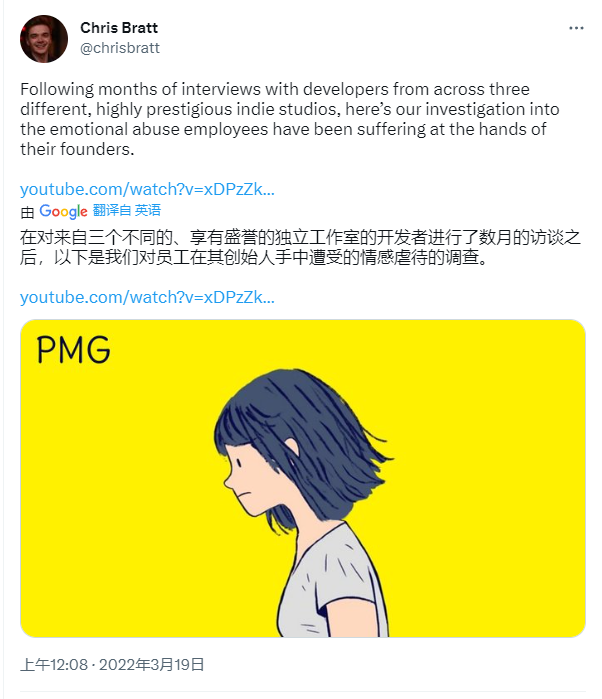The height and width of the screenshot is (699, 602).
Task: Click the illustrated girl's face
Action: 254,479
